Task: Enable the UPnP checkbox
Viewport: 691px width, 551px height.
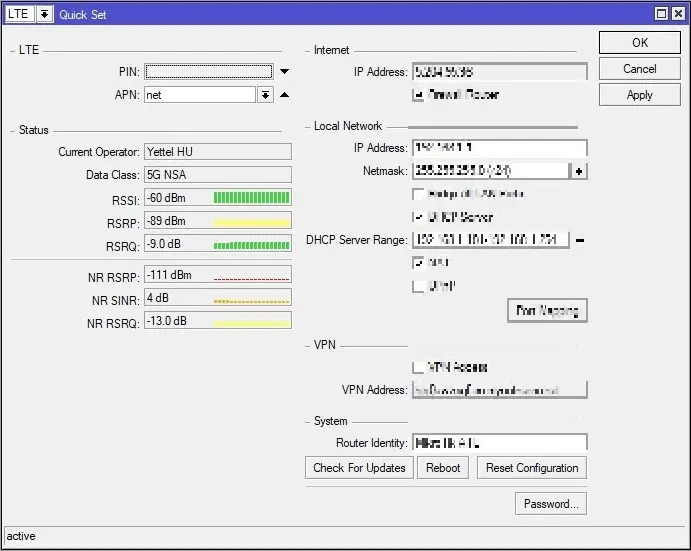Action: coord(419,287)
